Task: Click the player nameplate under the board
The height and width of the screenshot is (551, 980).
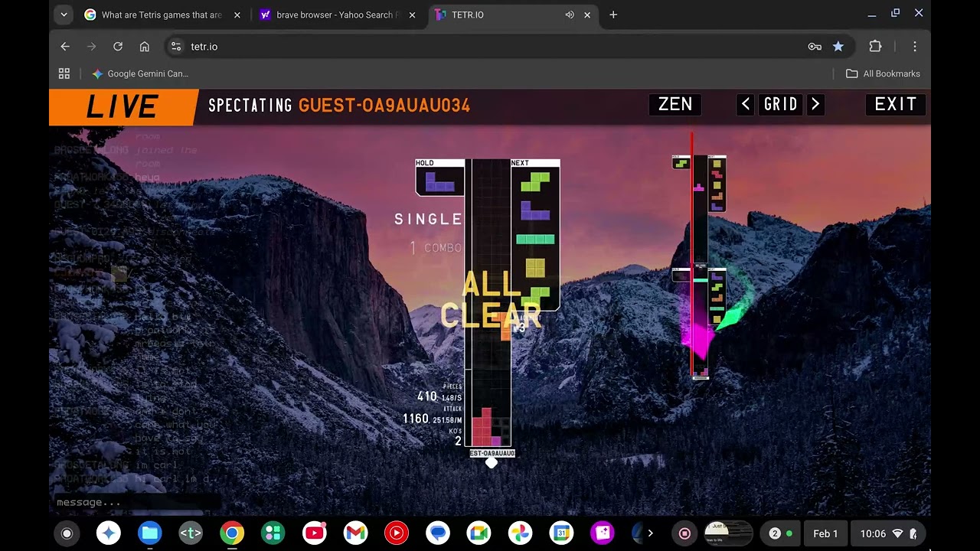Action: click(492, 453)
